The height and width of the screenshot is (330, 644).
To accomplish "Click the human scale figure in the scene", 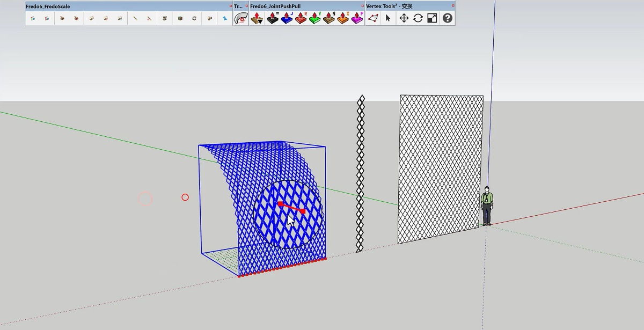I will coord(487,206).
